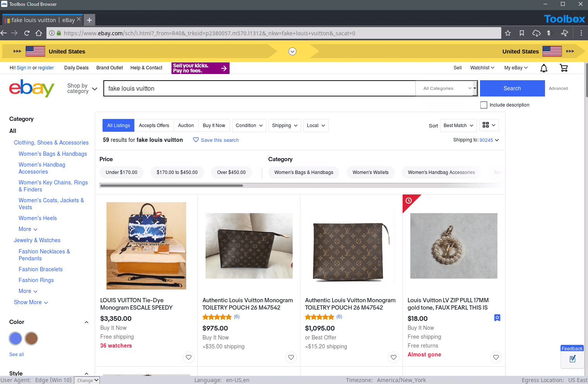Screen dimensions: 588x384
Task: Click the eBay logo
Action: pos(32,88)
